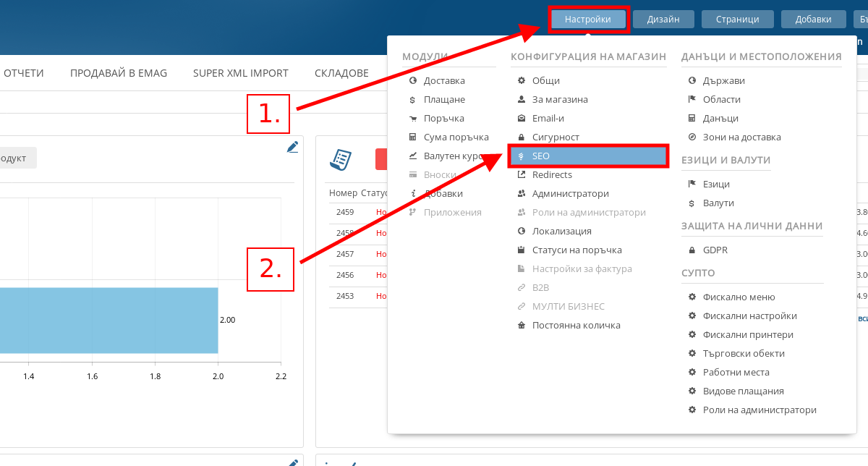The image size is (868, 466).
Task: Open order number 2459
Action: coord(345,213)
